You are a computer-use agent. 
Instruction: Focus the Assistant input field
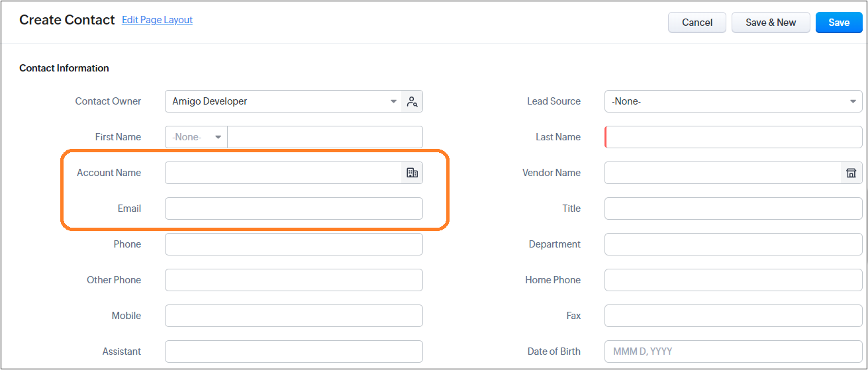click(294, 351)
